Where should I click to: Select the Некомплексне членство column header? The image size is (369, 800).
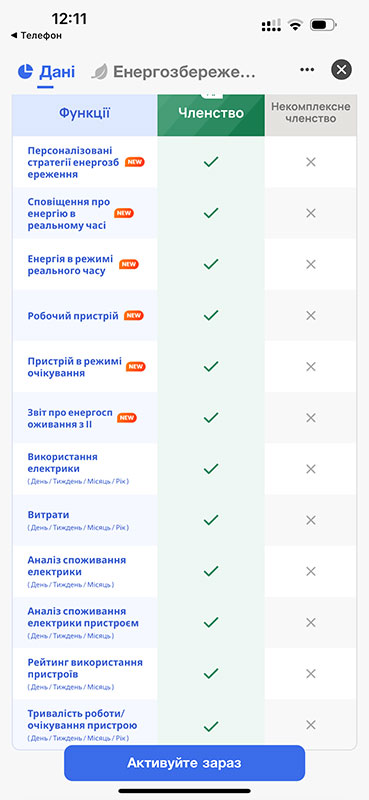pyautogui.click(x=311, y=113)
